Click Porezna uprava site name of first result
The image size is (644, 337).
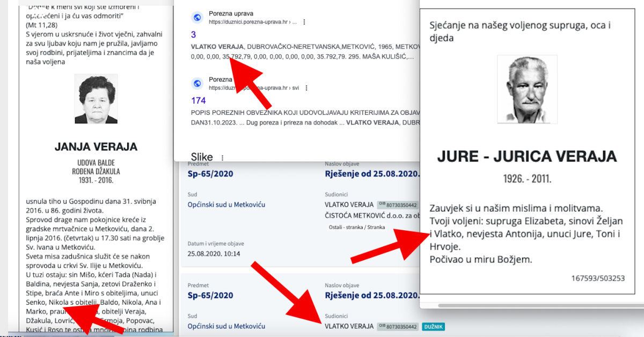pos(231,13)
